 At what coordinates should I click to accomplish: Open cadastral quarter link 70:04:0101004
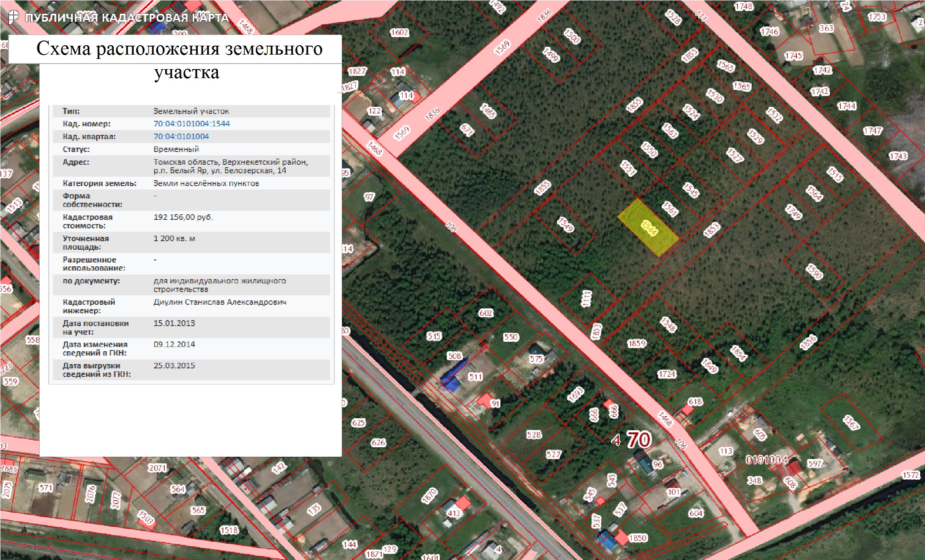(181, 137)
